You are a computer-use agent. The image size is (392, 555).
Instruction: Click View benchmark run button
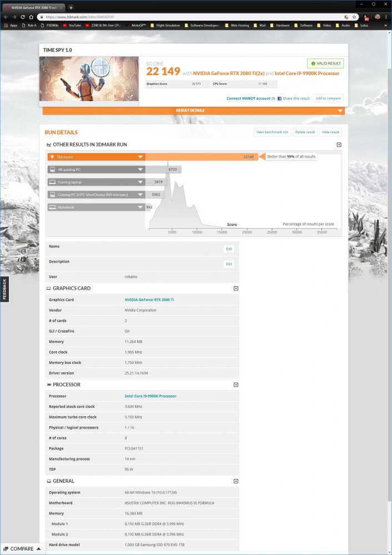click(x=272, y=132)
